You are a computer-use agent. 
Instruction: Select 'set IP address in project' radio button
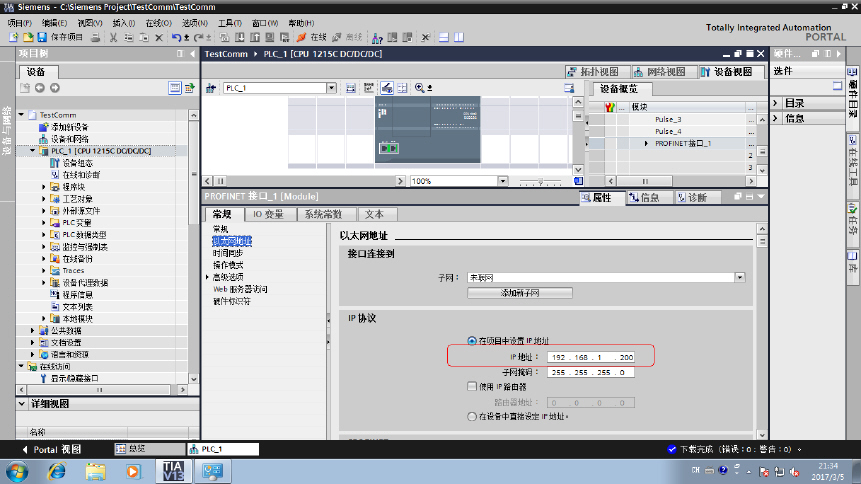471,341
